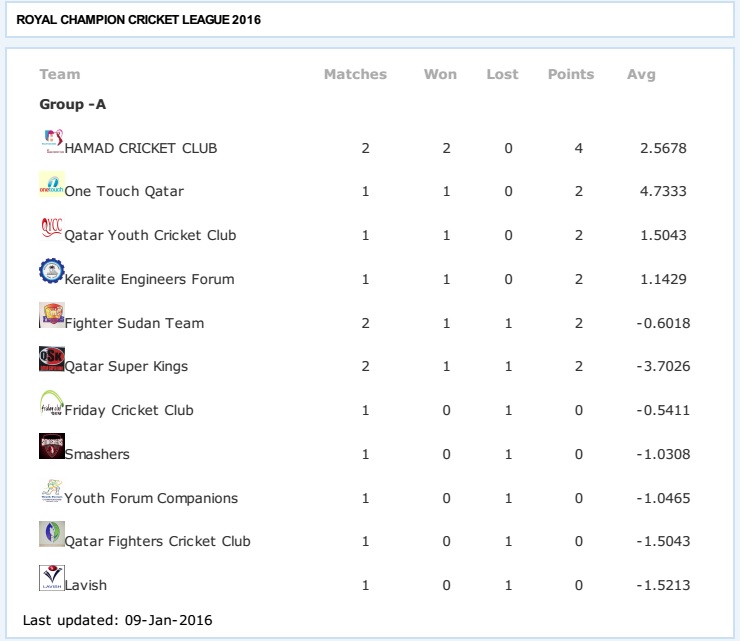This screenshot has height=641, width=743.
Task: Click Fighter Sudan Team lost value 1
Action: coord(508,323)
